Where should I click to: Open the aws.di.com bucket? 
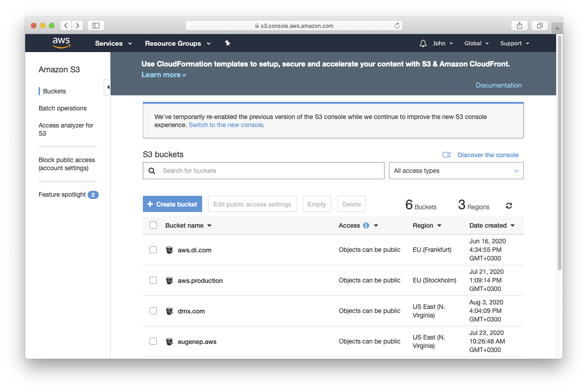195,250
